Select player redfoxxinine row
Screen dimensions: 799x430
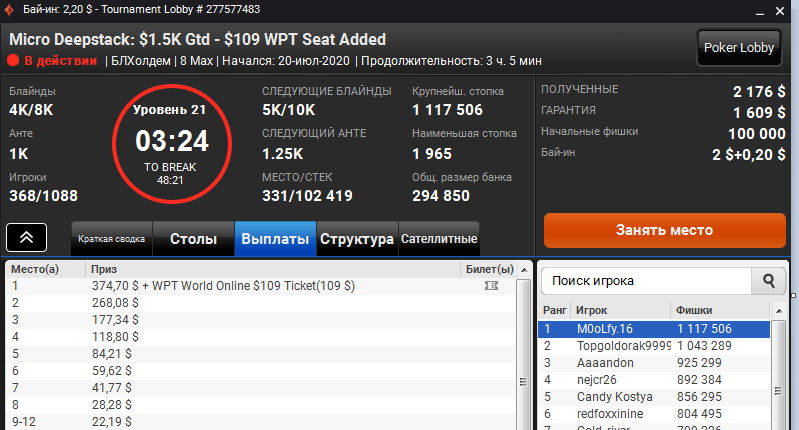point(654,414)
